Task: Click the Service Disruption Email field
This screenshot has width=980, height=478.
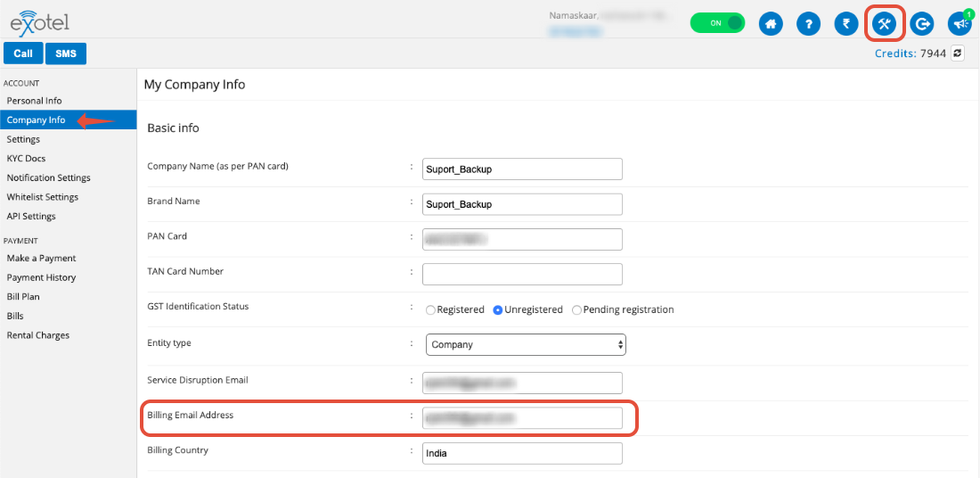Action: (x=522, y=383)
